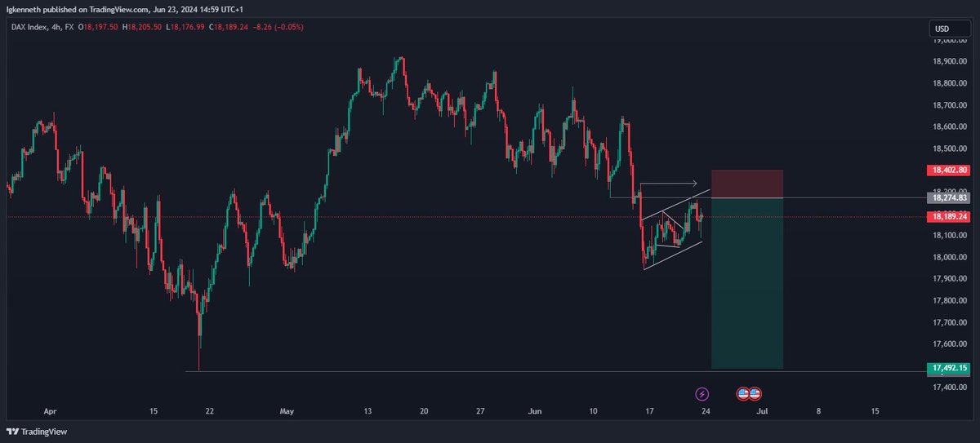
Task: Click the '17' date label on time axis
Action: (649, 412)
